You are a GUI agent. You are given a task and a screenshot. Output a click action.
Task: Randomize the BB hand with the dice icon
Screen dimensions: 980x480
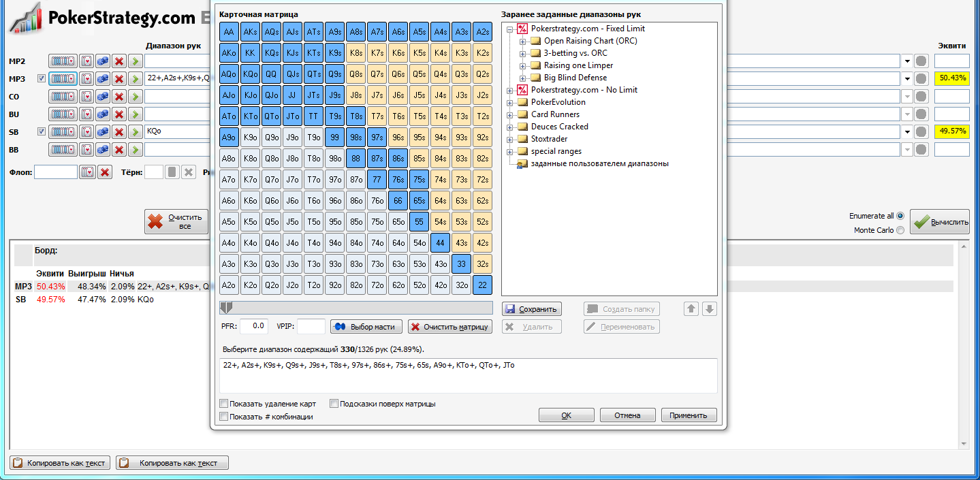click(x=103, y=150)
